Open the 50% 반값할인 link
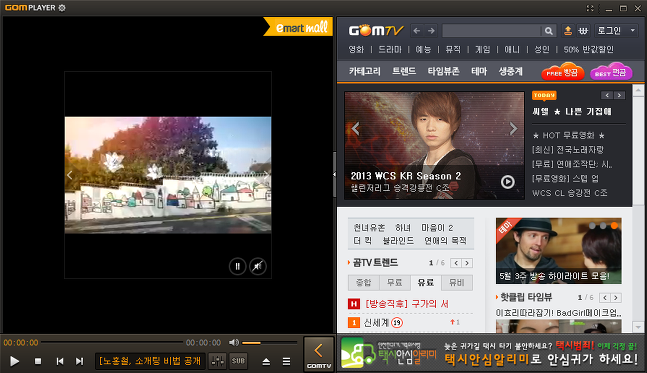Screen dimensions: 647x373 pos(588,50)
